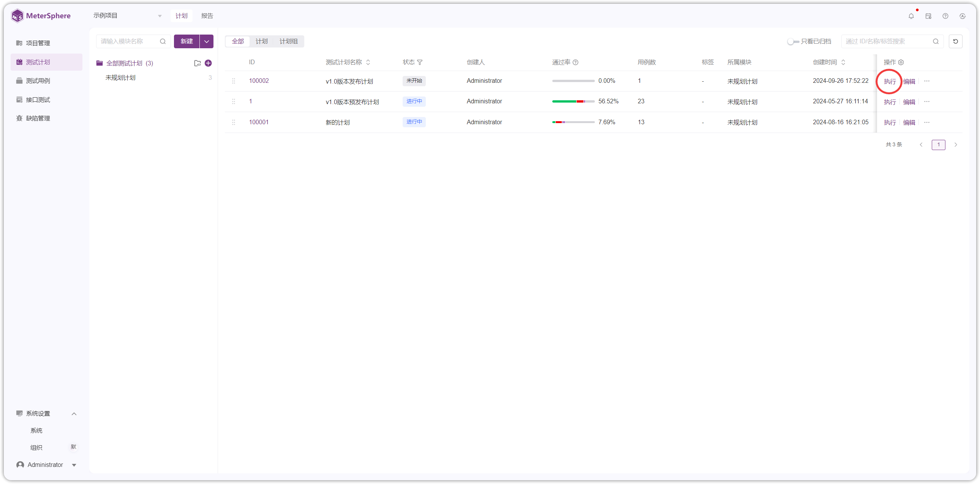980x484 pixels.
Task: Open the 状态 column filter icon
Action: point(420,62)
